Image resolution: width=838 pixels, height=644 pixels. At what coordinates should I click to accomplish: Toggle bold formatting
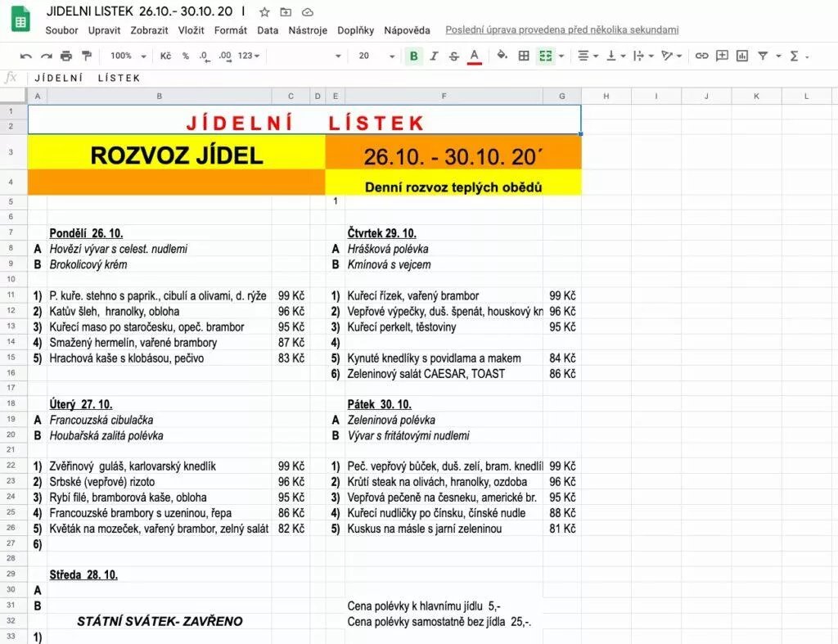(413, 56)
